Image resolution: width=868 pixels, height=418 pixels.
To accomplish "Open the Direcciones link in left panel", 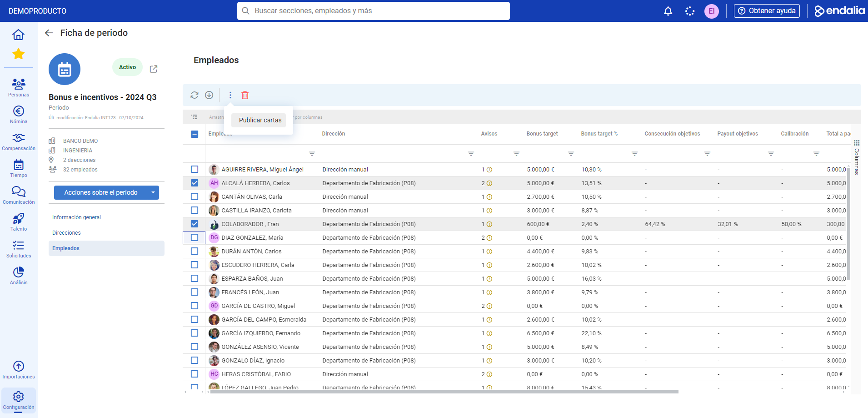I will [66, 233].
